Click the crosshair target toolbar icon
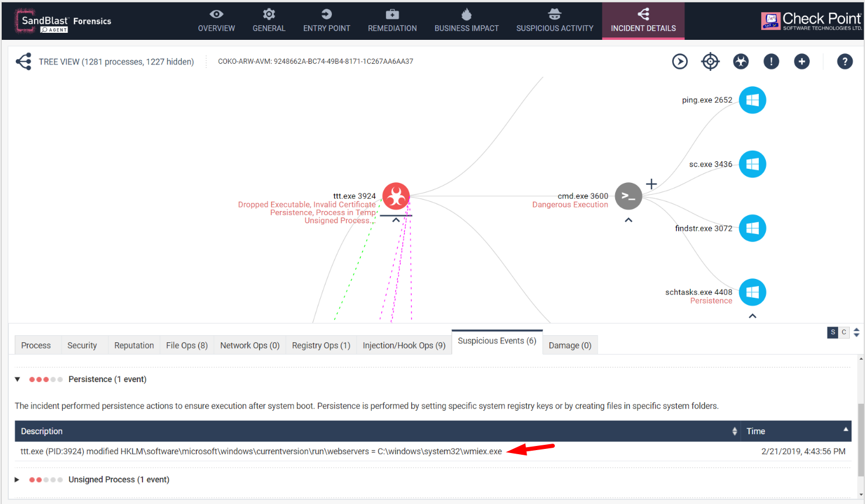Viewport: 865px width, 504px height. coord(710,61)
